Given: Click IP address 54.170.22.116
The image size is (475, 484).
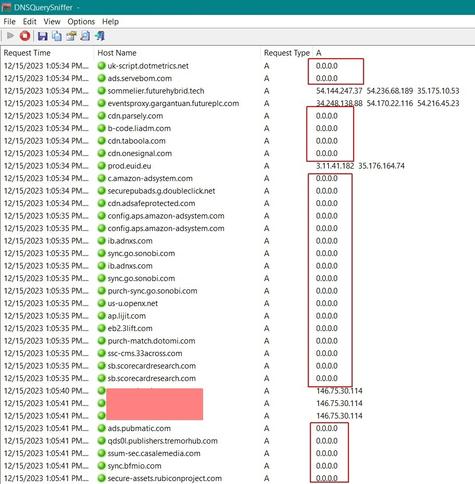Looking at the screenshot, I should [390, 103].
